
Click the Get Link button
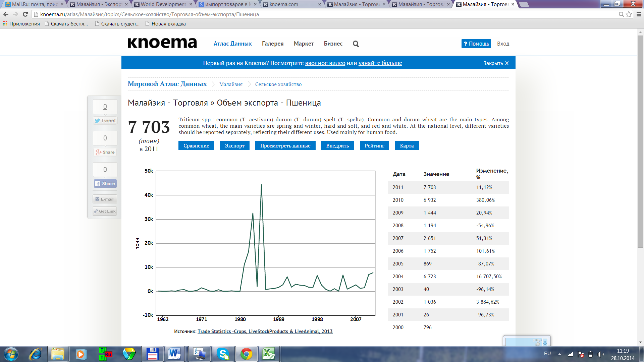click(x=105, y=211)
